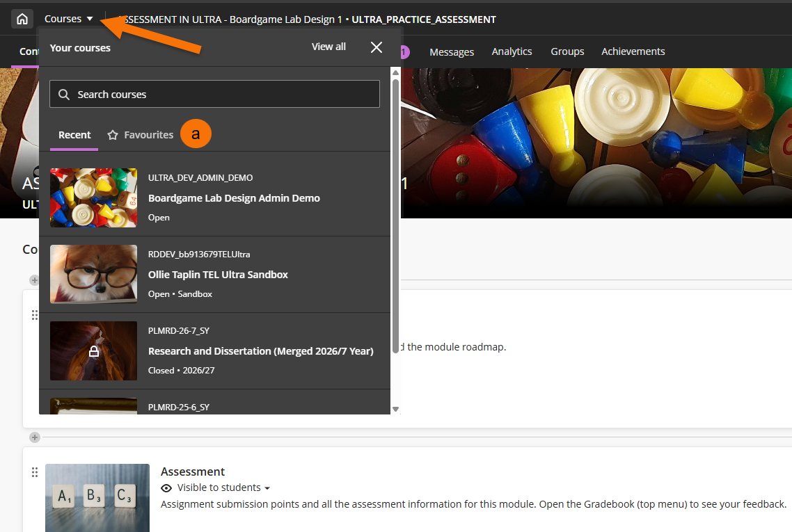The height and width of the screenshot is (532, 792).
Task: Switch to the Favourites tab
Action: [141, 135]
